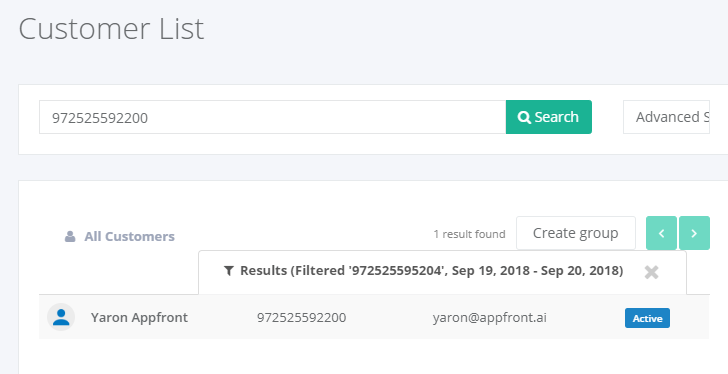The width and height of the screenshot is (728, 374).
Task: Go to the next results page
Action: (x=694, y=233)
